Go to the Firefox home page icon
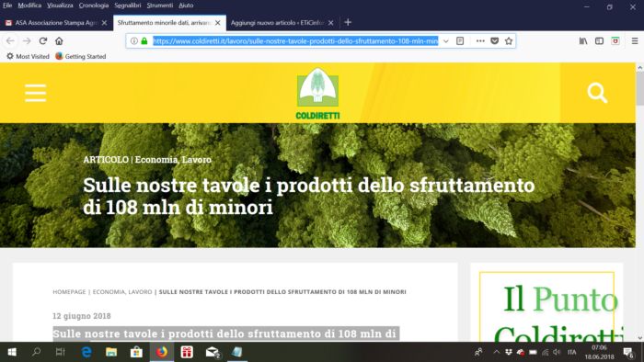 (59, 41)
